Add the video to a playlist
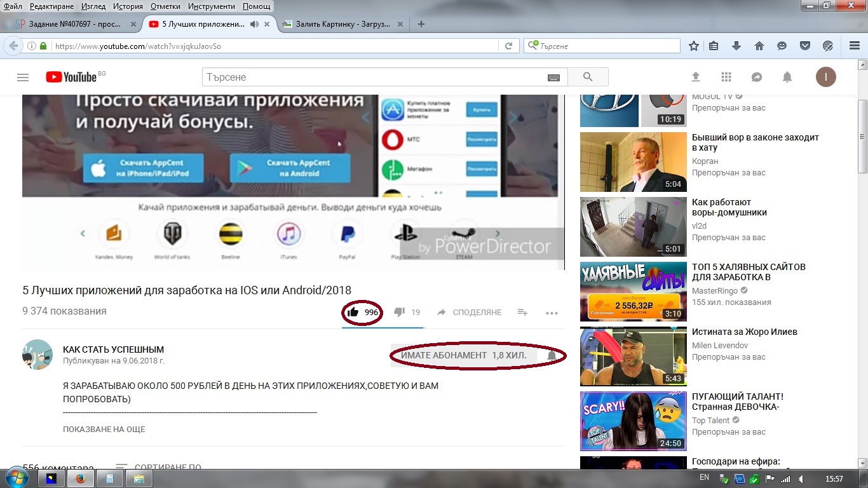Screen dimensions: 868x488 point(522,312)
